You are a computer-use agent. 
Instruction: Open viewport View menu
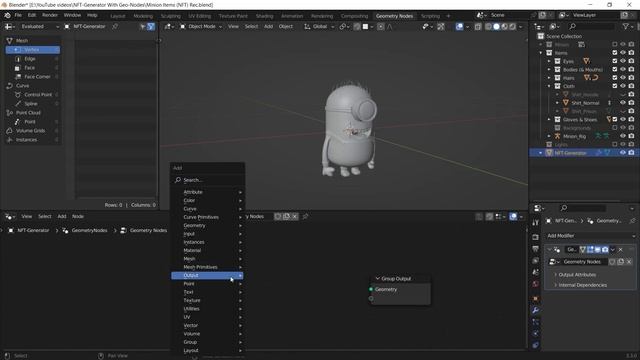pos(233,27)
